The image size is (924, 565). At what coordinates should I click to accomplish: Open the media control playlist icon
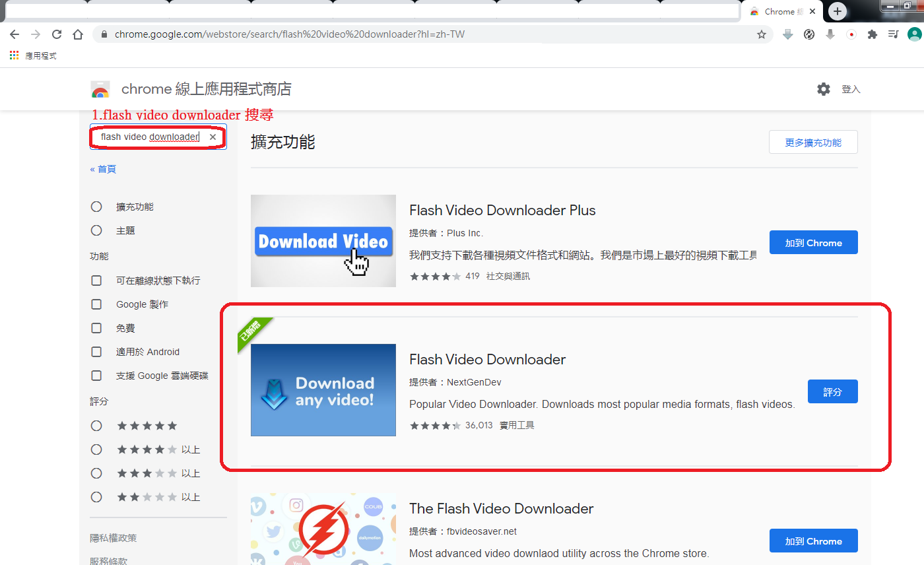point(893,34)
